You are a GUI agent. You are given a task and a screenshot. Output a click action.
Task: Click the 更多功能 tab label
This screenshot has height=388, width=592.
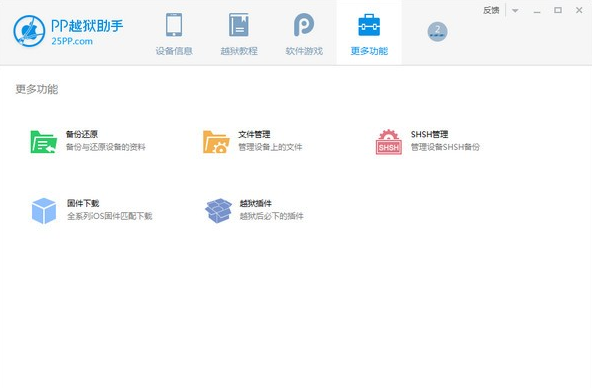coord(369,51)
